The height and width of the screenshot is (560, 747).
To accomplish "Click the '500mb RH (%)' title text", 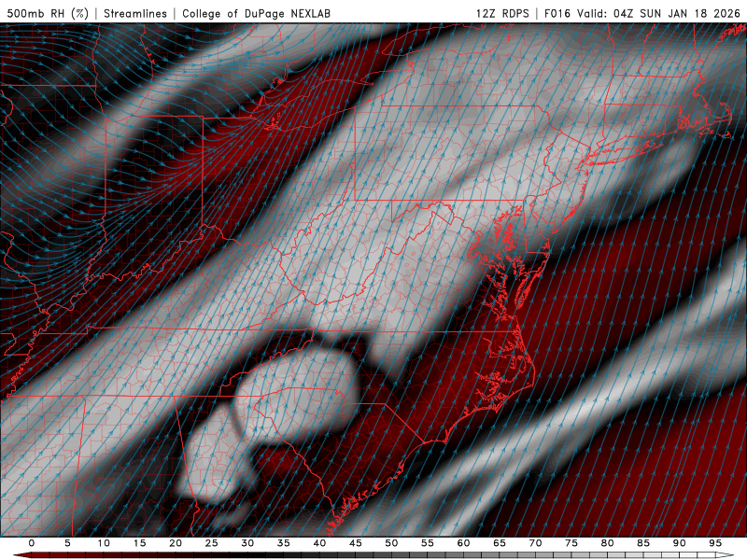I will pyautogui.click(x=48, y=13).
